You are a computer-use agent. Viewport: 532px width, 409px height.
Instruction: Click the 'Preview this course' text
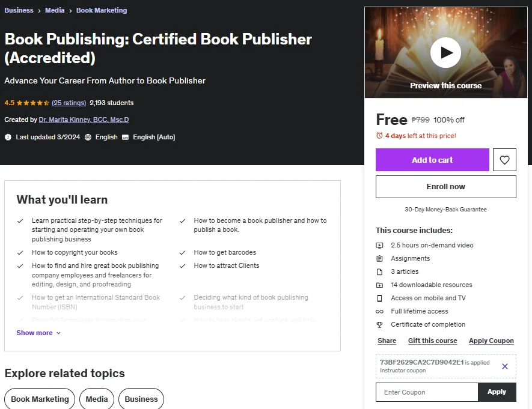pos(446,85)
